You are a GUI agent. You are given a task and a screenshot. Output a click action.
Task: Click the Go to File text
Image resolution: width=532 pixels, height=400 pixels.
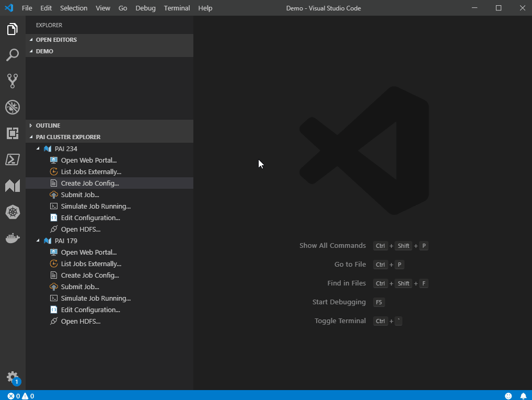[x=350, y=264]
